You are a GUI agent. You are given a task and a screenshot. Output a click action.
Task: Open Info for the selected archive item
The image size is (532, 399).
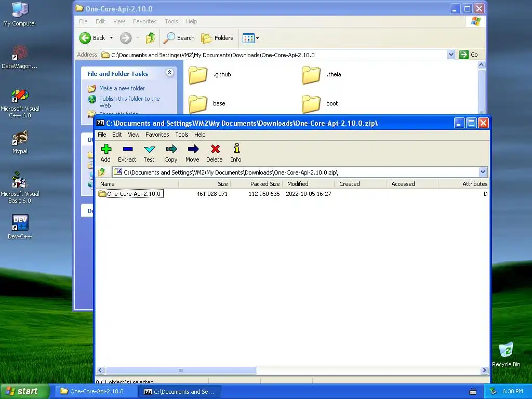pos(236,153)
